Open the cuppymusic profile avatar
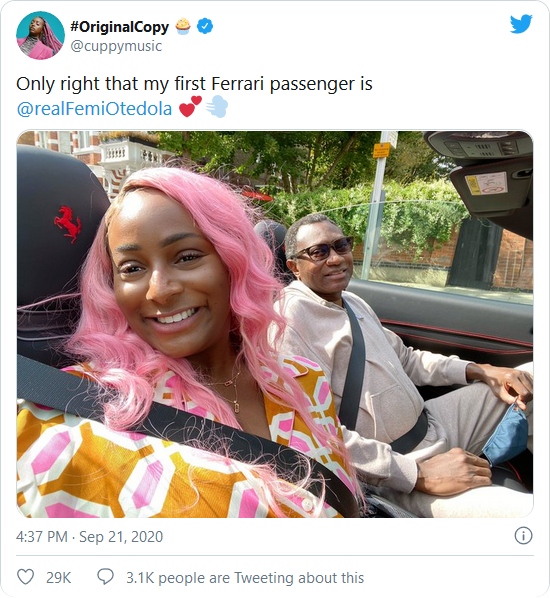Image resolution: width=550 pixels, height=598 pixels. tap(40, 35)
